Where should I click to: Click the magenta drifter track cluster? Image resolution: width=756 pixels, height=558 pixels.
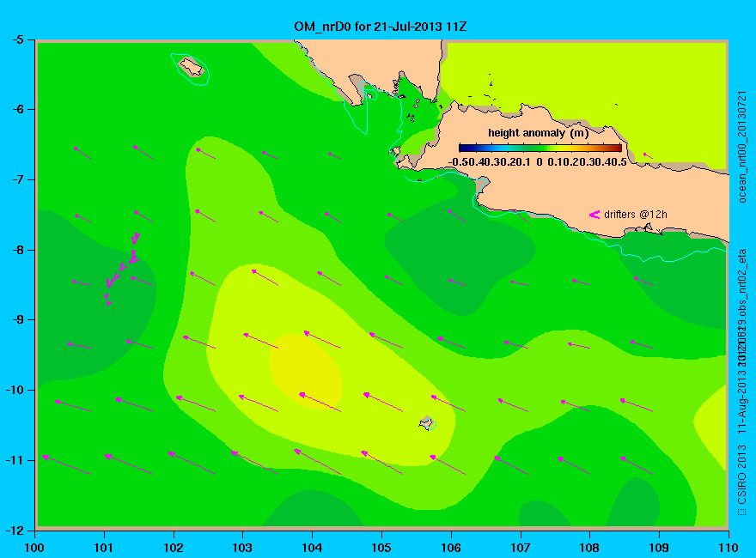coord(122,269)
